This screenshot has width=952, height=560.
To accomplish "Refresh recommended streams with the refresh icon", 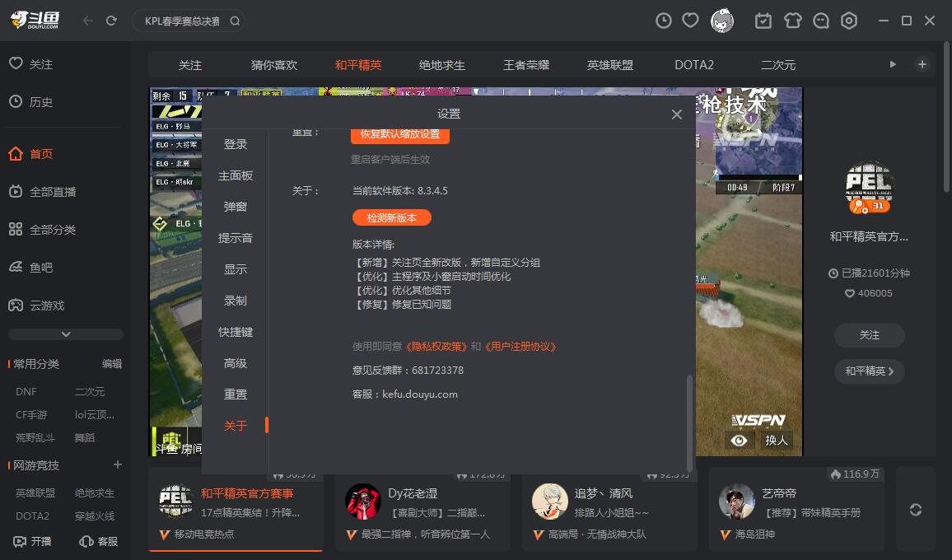I will (x=915, y=510).
